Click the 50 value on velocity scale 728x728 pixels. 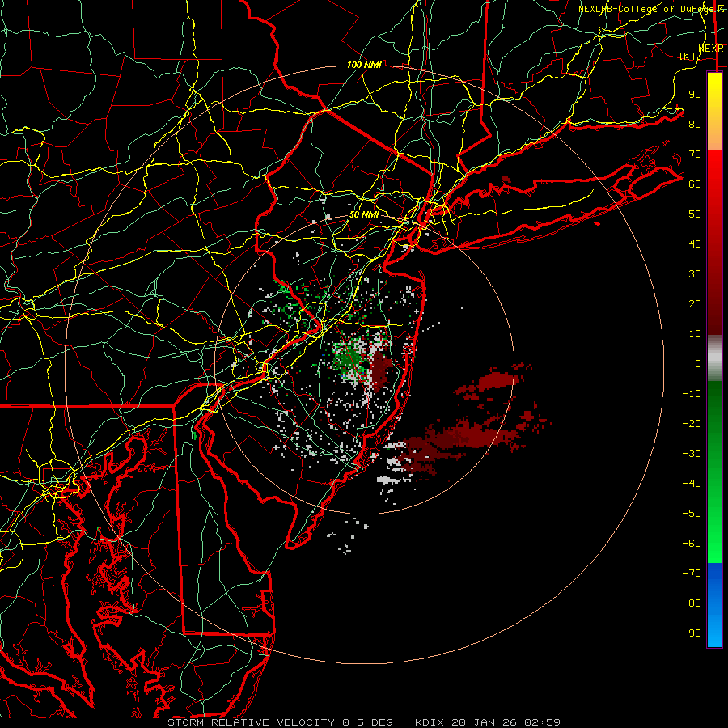point(695,214)
